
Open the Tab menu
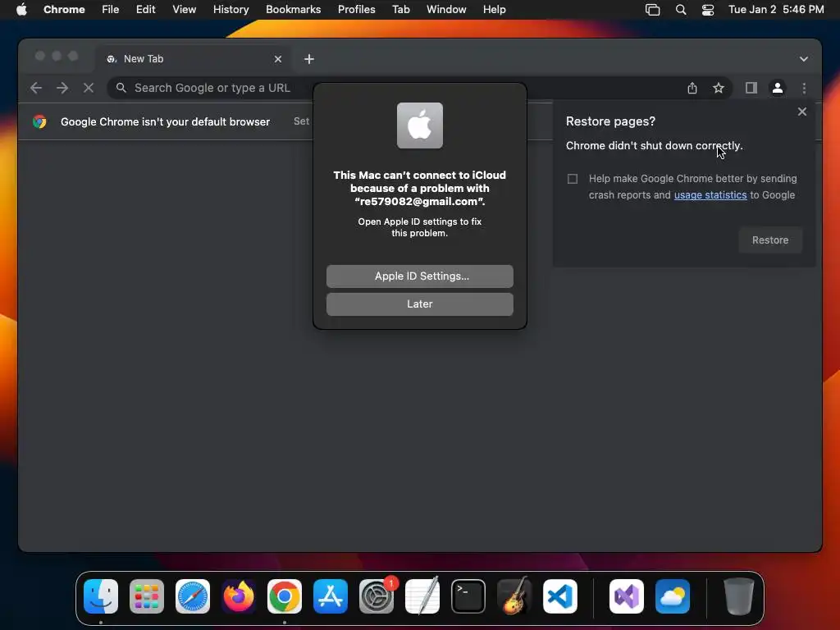tap(400, 10)
